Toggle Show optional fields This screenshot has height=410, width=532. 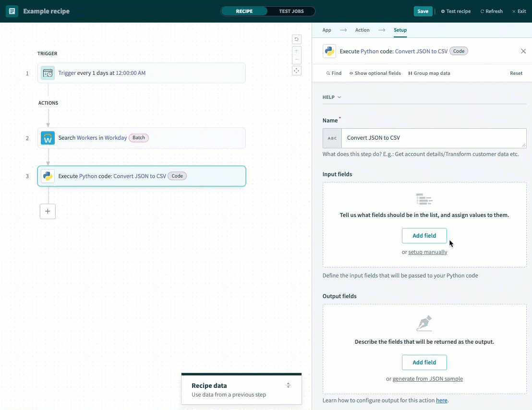tap(375, 73)
